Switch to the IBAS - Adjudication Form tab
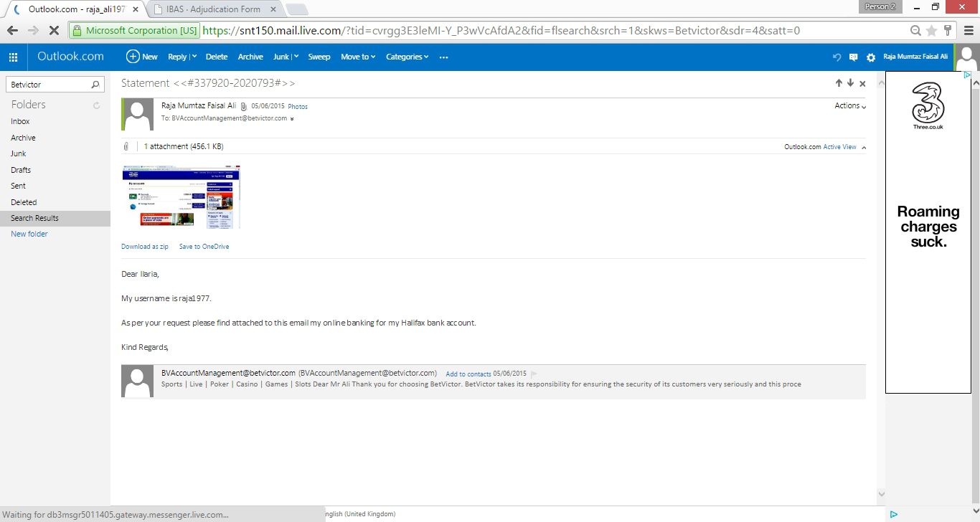Viewport: 980px width, 522px height. (212, 9)
